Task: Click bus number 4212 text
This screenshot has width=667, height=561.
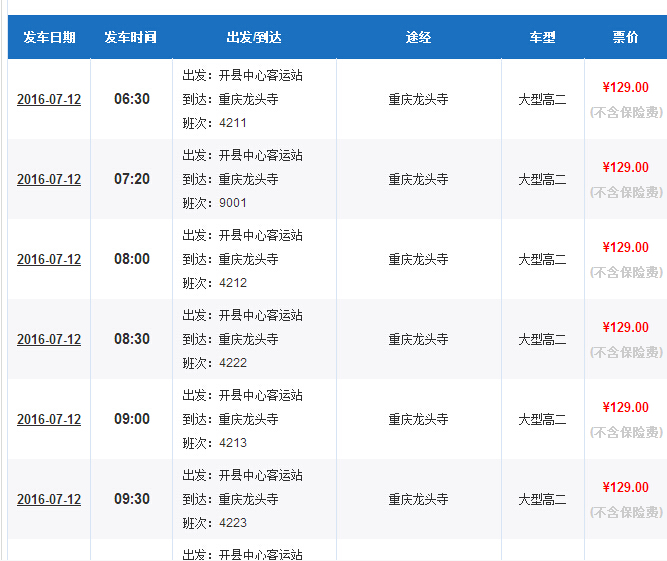Action: 233,283
